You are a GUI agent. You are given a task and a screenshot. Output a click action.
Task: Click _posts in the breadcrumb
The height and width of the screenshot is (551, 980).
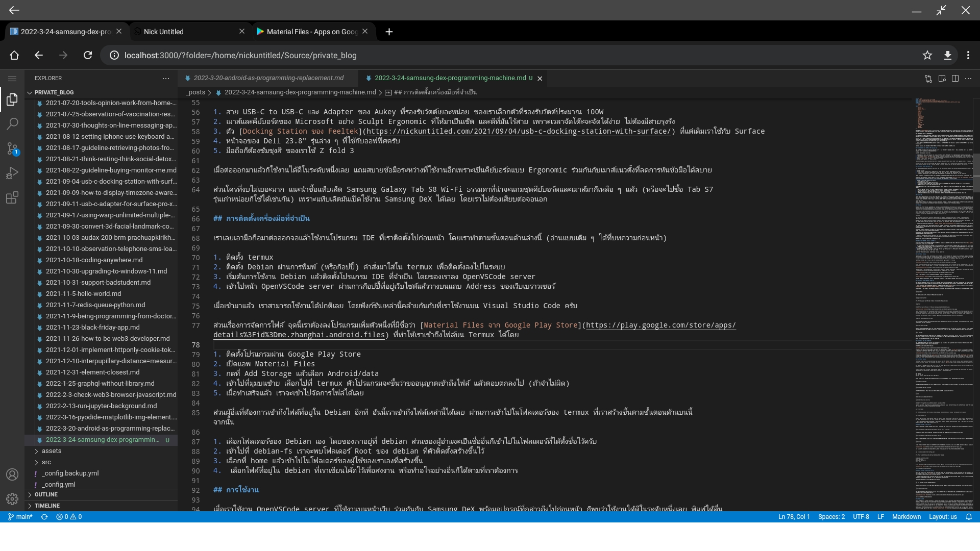(x=195, y=92)
